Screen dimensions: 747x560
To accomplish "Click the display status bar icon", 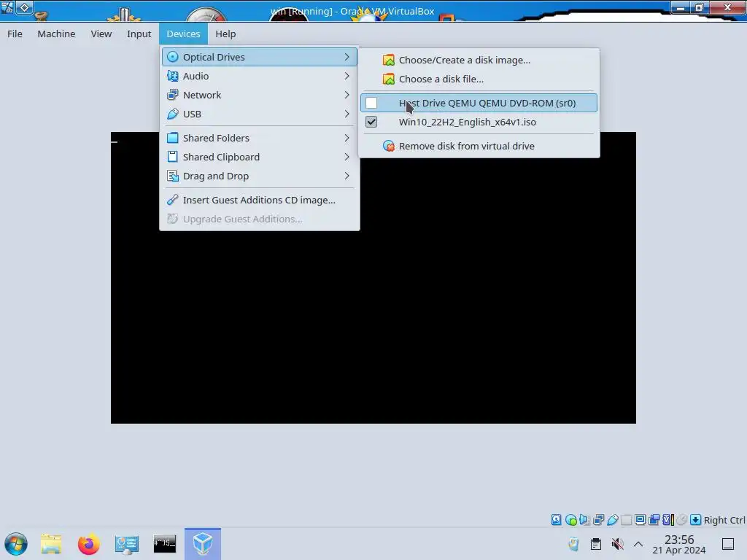I will click(x=640, y=519).
